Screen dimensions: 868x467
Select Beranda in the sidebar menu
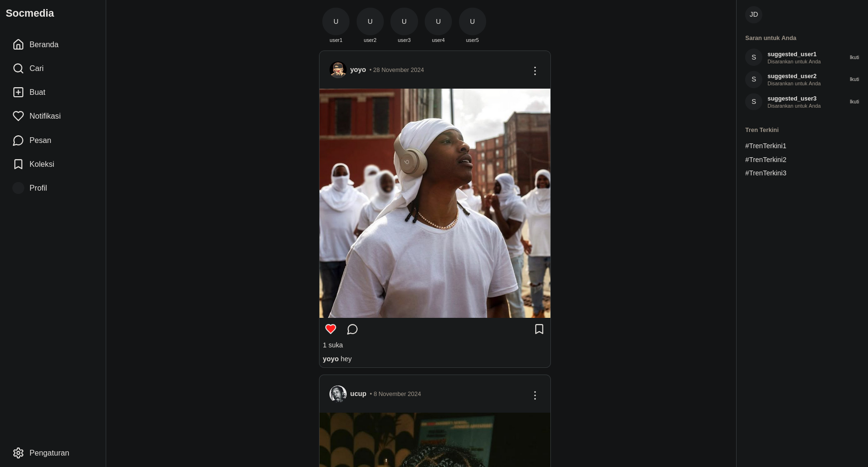coord(44,44)
